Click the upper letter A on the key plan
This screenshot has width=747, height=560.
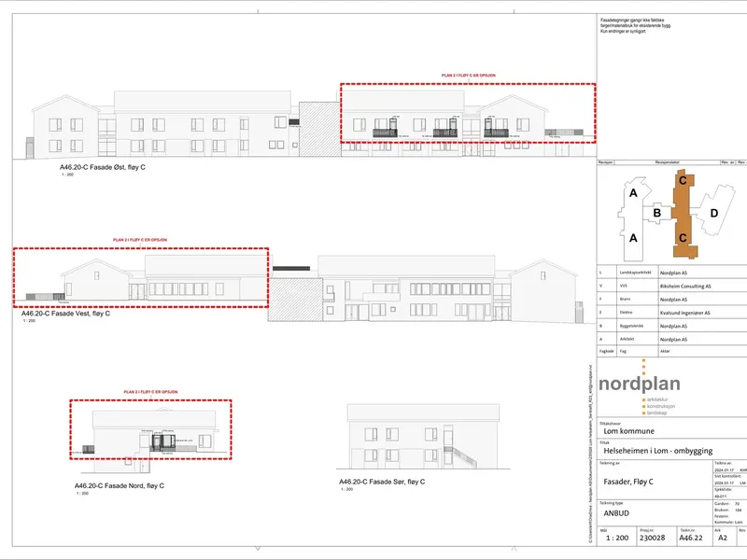point(633,193)
